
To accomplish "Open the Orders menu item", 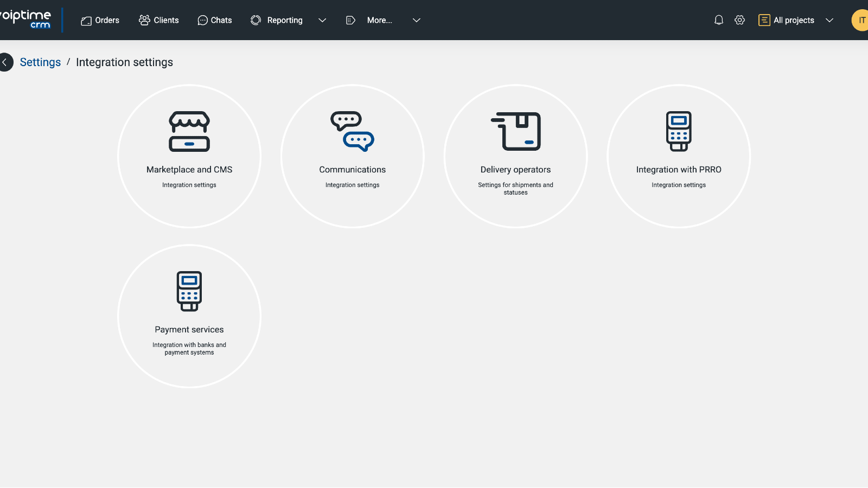I will point(100,20).
